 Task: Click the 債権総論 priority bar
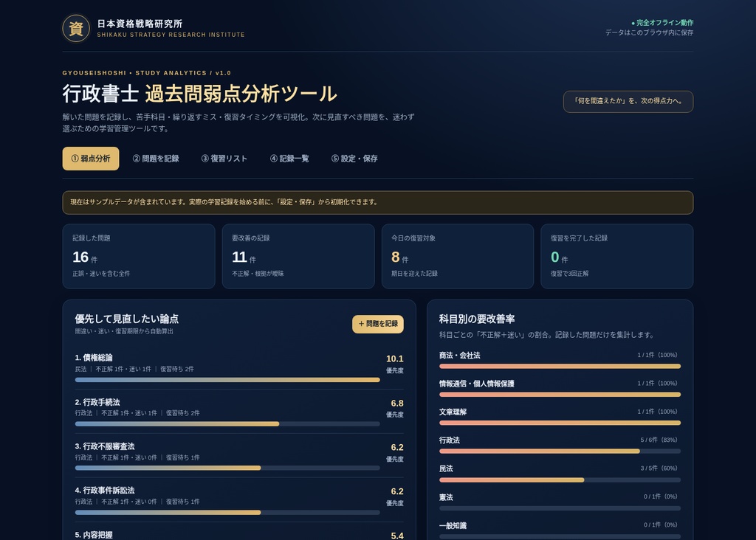(x=227, y=380)
